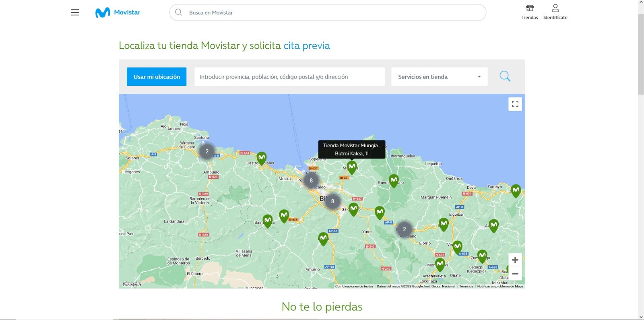The height and width of the screenshot is (320, 644).
Task: Expand the cluster of 2 near Santoña
Action: [207, 151]
